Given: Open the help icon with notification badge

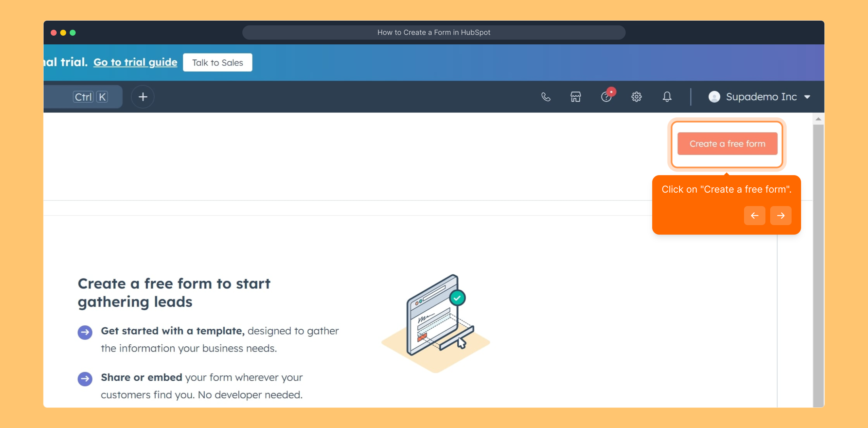Looking at the screenshot, I should [606, 97].
